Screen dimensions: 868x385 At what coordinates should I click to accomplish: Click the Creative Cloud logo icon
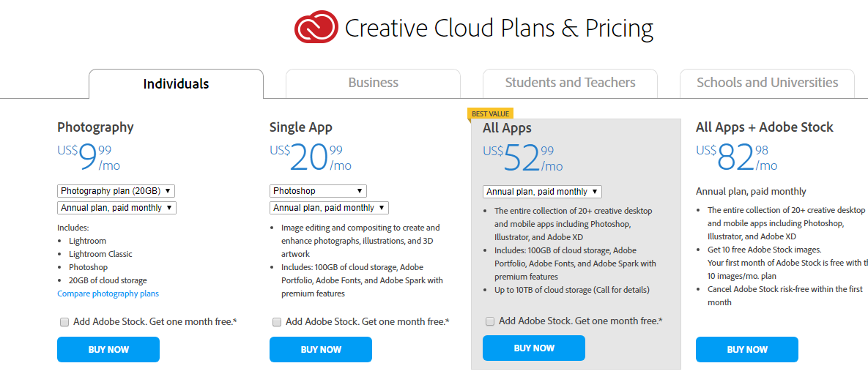click(316, 29)
